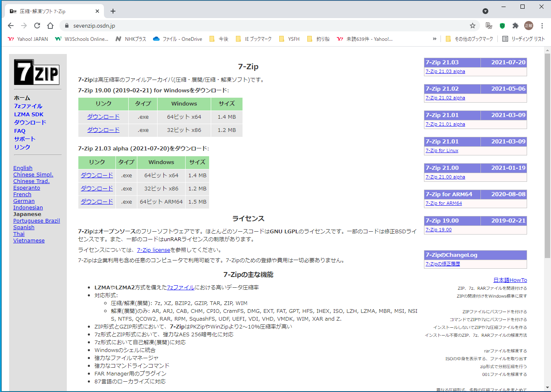Viewport: 551px width, 392px height.
Task: Open LZMA SDK in the sidebar
Action: (28, 115)
